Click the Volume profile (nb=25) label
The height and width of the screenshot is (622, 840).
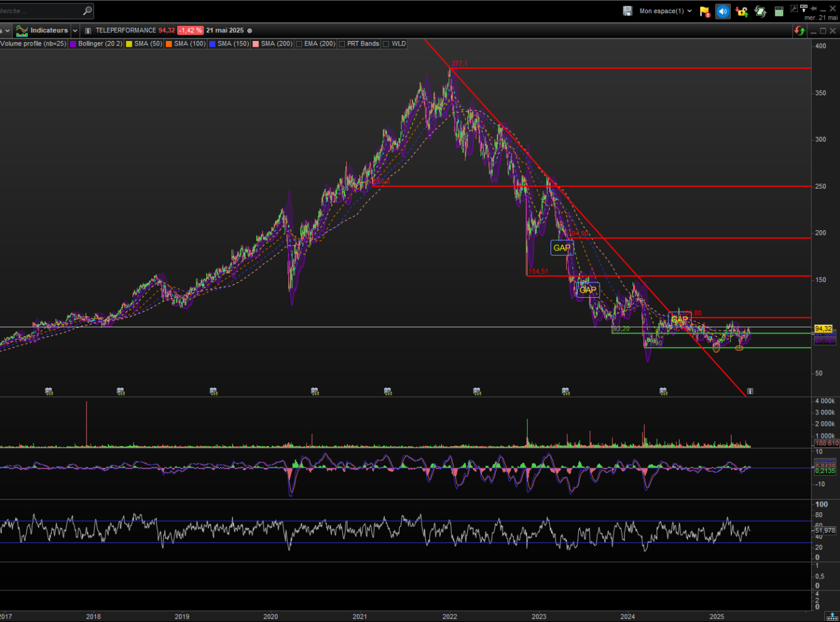[x=33, y=44]
